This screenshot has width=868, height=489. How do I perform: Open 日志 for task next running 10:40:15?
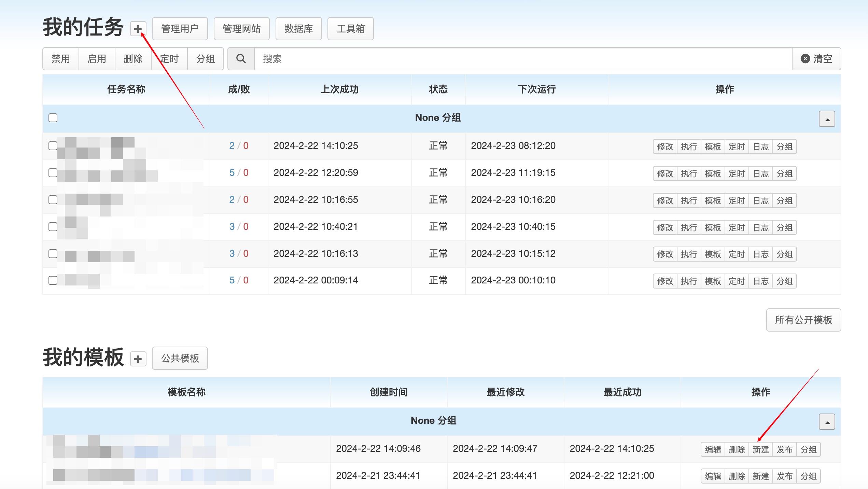pos(760,227)
